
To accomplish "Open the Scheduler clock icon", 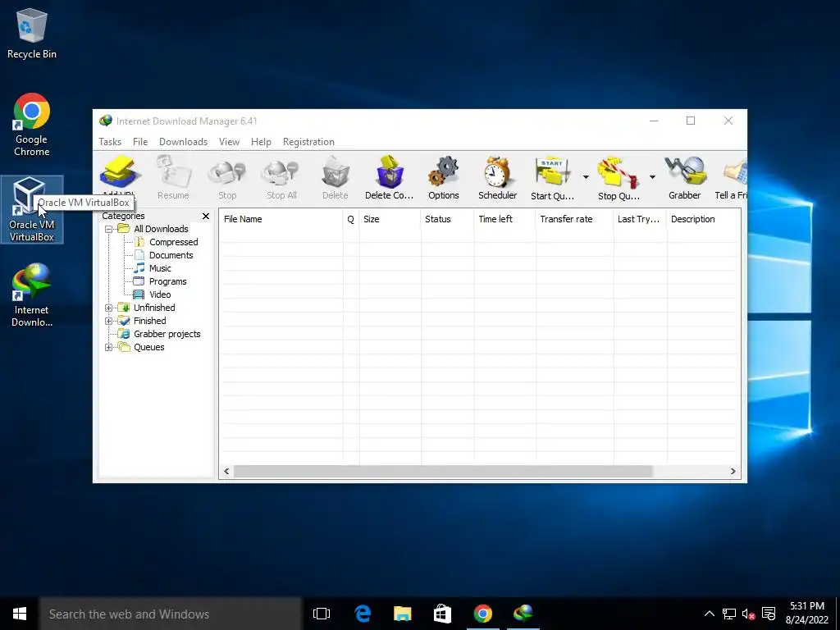I will 497,171.
